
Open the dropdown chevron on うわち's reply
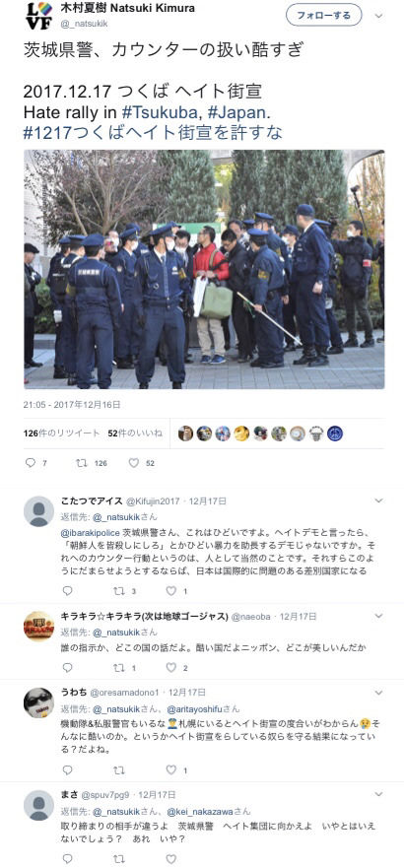pos(379,693)
